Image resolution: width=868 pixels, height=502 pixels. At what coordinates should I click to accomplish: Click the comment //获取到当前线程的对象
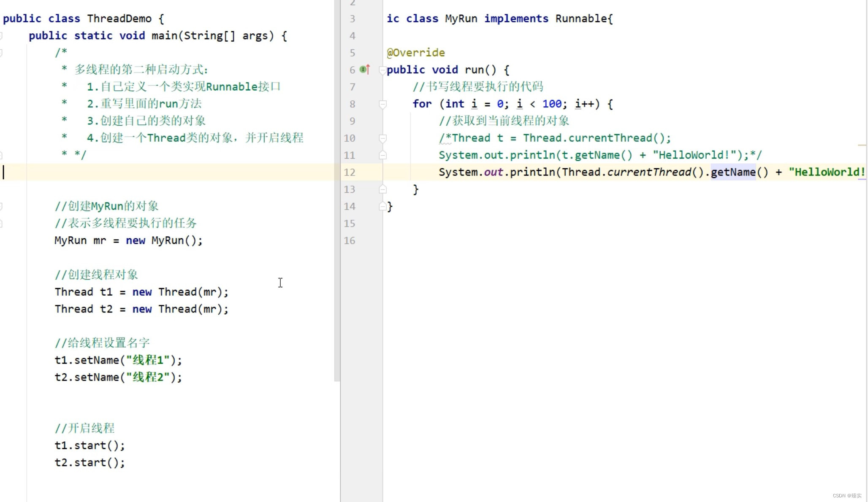[x=504, y=121]
